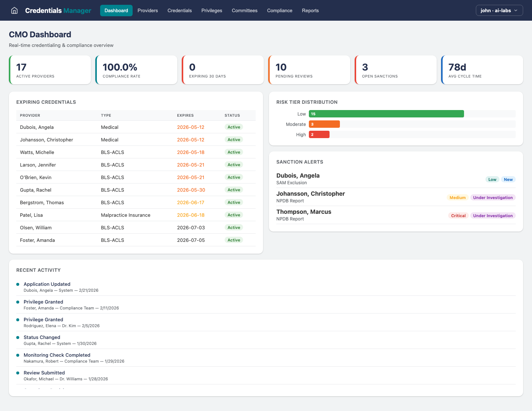
Task: Open the Reports page
Action: pos(310,10)
